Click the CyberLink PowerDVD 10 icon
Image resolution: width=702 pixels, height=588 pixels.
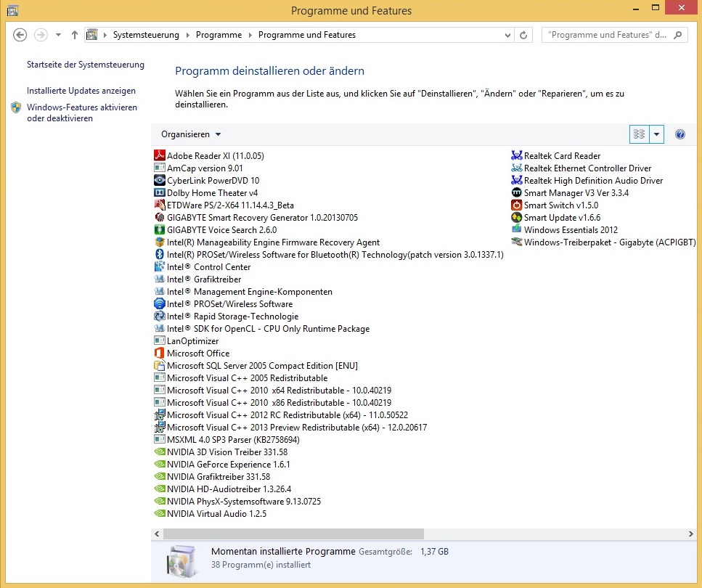pyautogui.click(x=160, y=180)
